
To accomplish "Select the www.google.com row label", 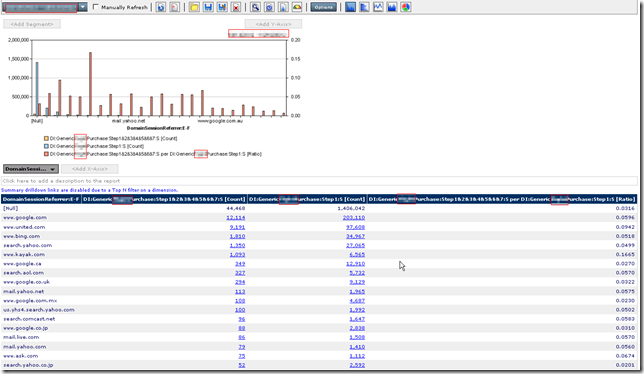I will point(25,218).
